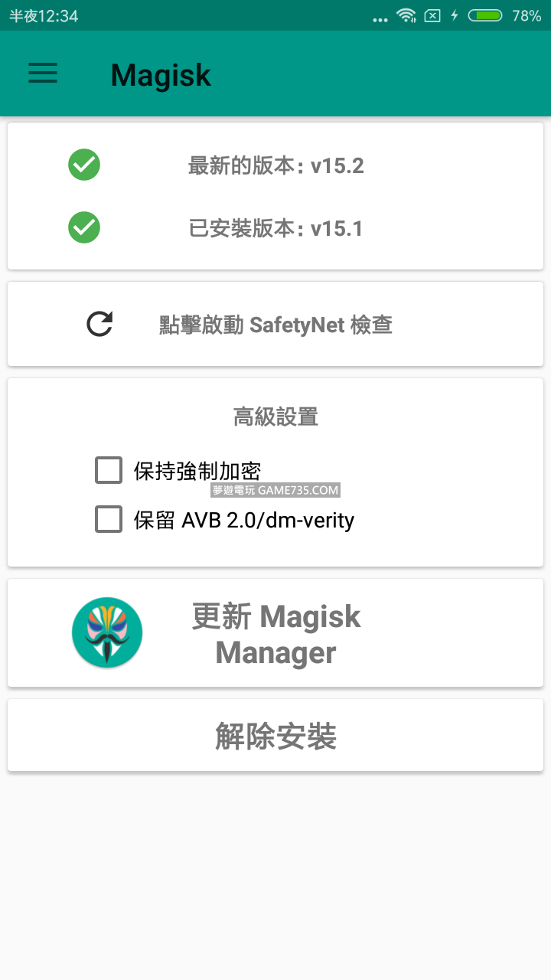This screenshot has width=551, height=980.
Task: Tap the Magisk mask logo icon
Action: [107, 632]
